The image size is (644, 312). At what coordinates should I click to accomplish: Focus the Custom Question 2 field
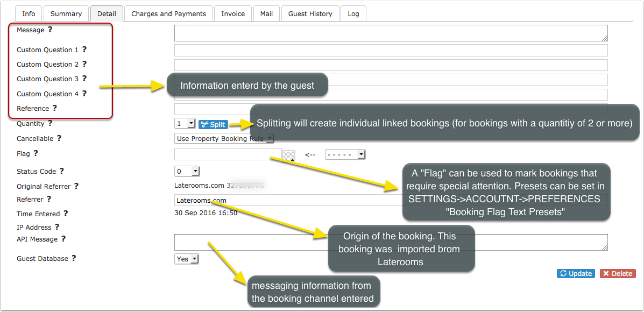tap(391, 65)
